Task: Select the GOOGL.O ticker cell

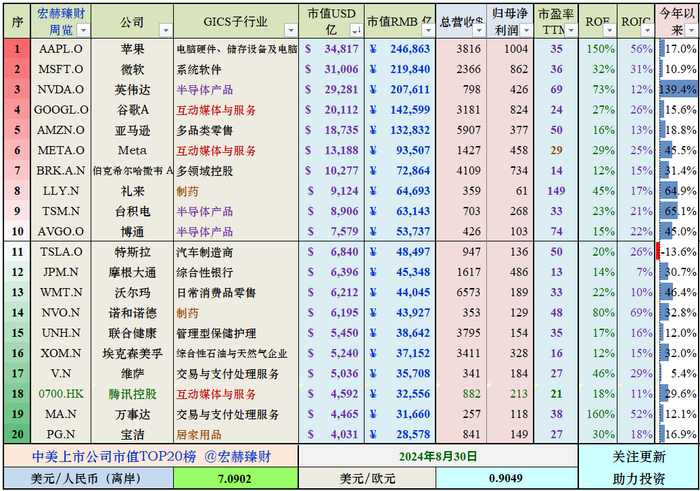Action: [61, 110]
